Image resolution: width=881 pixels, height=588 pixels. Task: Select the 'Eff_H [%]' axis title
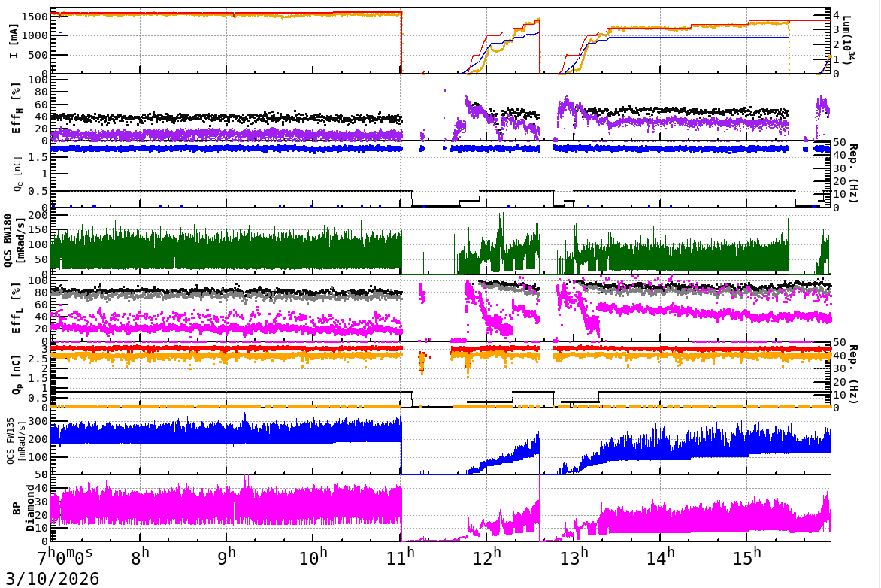point(16,108)
